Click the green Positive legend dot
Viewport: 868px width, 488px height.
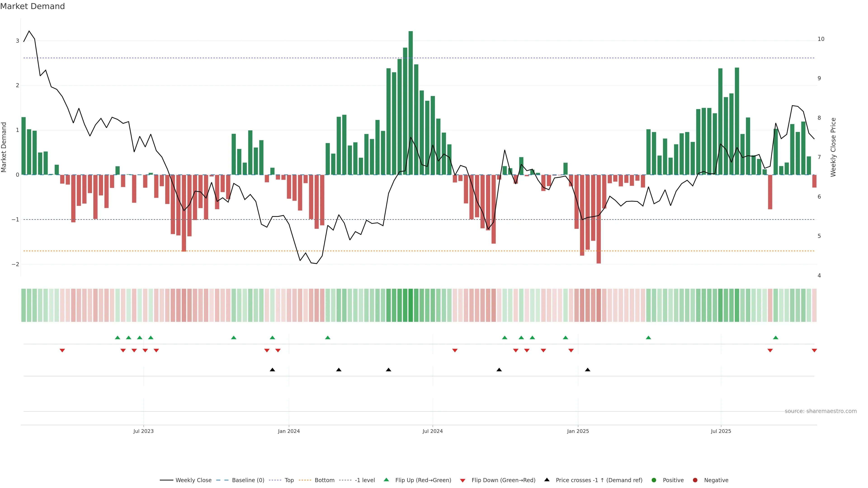(x=654, y=480)
